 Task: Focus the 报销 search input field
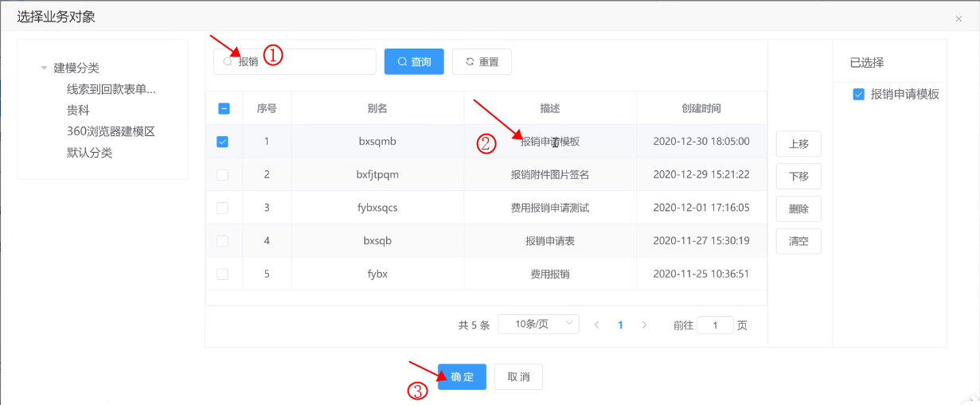(x=303, y=62)
